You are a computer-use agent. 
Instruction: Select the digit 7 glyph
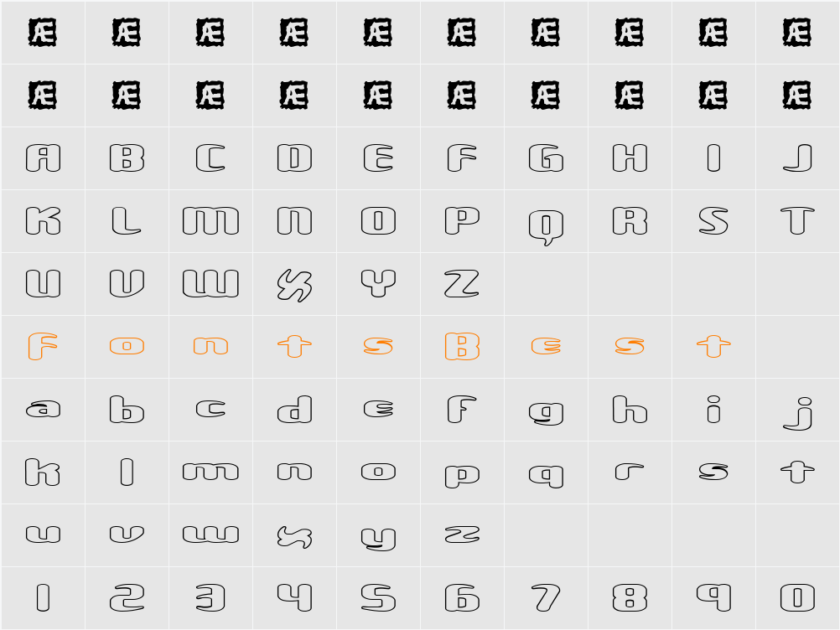tap(546, 598)
